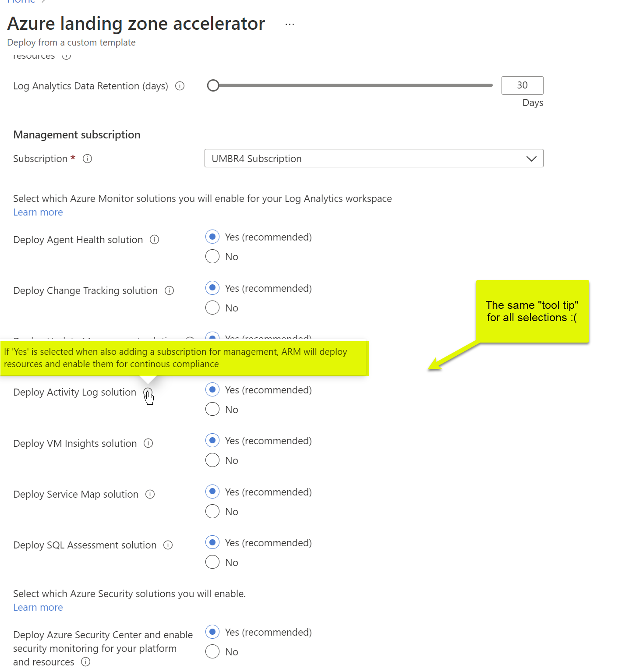Show info for Log Analytics Data Retention

click(180, 86)
